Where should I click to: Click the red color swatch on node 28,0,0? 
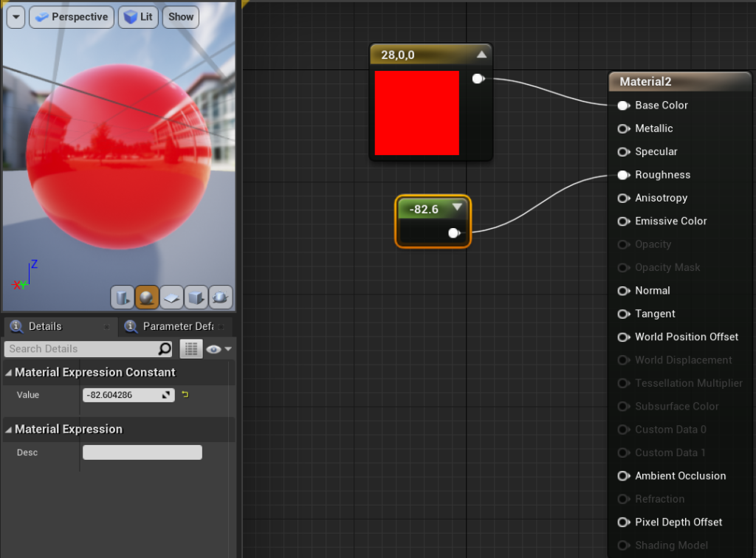pos(416,113)
